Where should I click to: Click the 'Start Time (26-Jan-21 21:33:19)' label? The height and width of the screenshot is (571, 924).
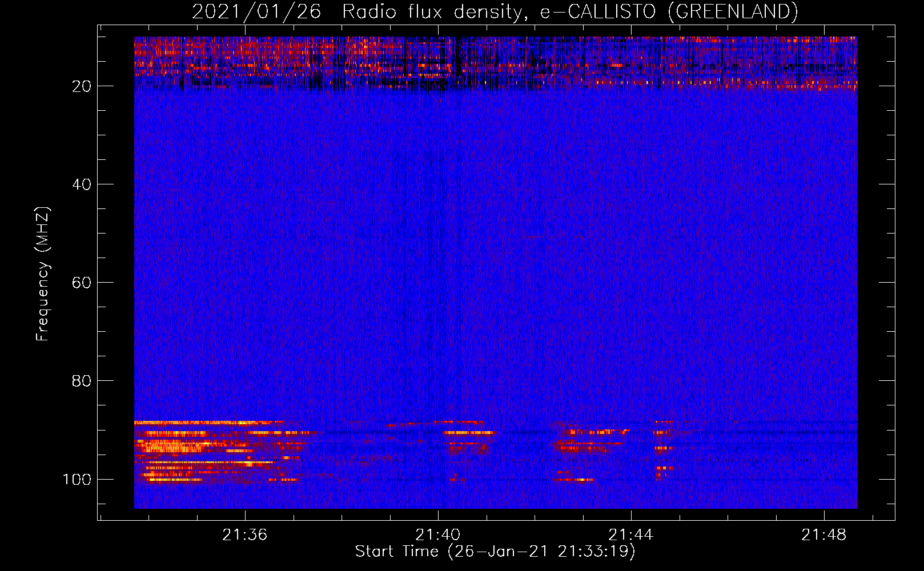495,552
